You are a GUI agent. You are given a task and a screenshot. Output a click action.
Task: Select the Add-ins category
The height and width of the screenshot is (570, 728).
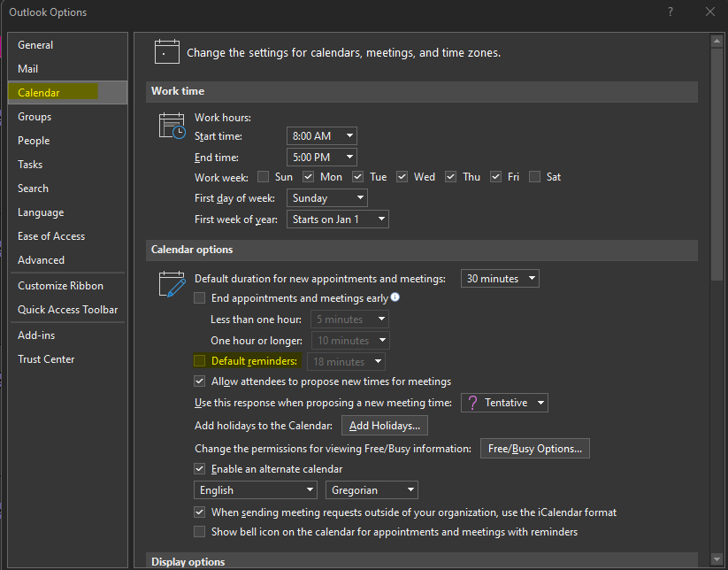coord(68,335)
